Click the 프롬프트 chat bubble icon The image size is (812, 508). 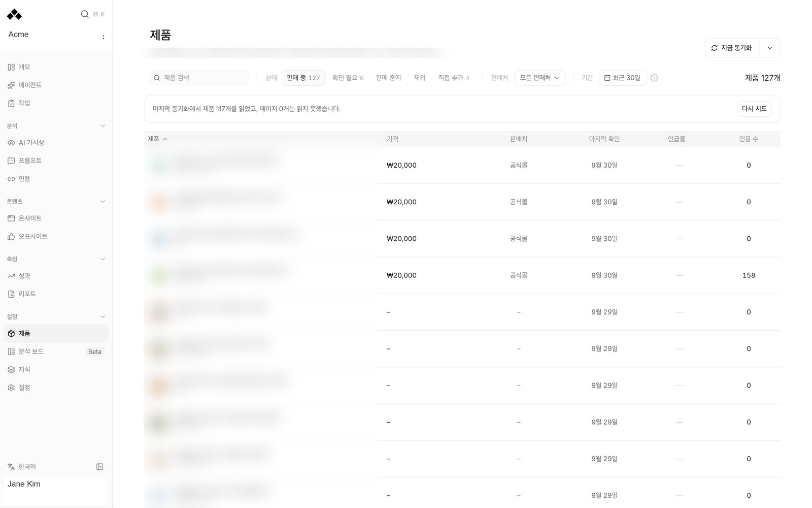(11, 161)
